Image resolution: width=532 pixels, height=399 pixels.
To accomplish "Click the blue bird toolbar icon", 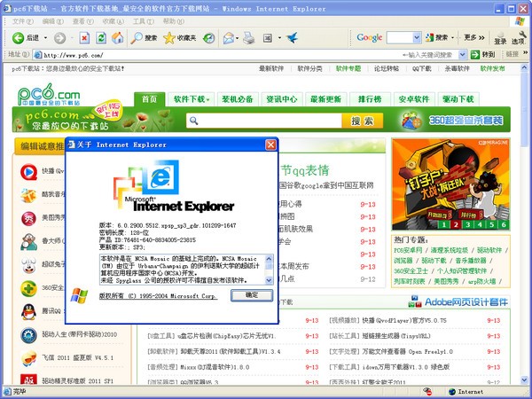I will [292, 38].
